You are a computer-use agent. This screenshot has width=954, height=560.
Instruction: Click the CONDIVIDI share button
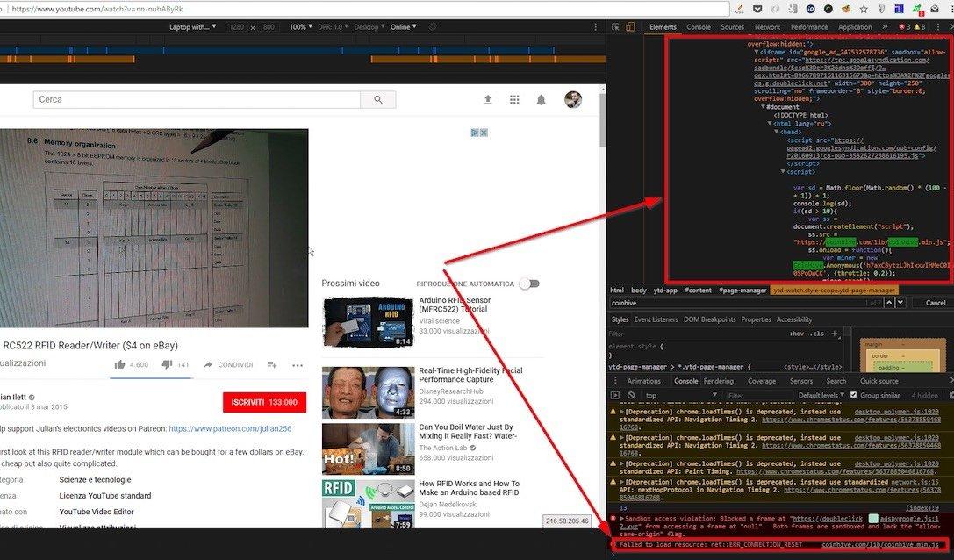click(x=228, y=364)
